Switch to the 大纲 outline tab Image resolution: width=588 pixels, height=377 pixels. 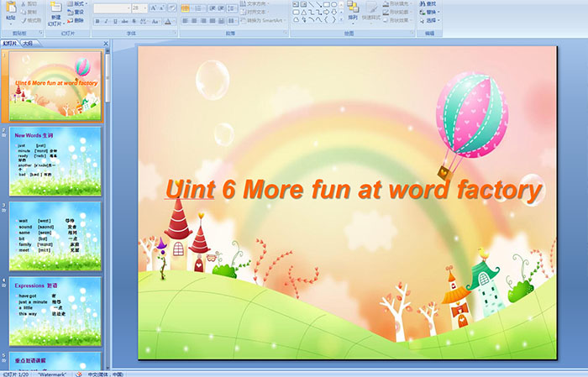coord(28,44)
